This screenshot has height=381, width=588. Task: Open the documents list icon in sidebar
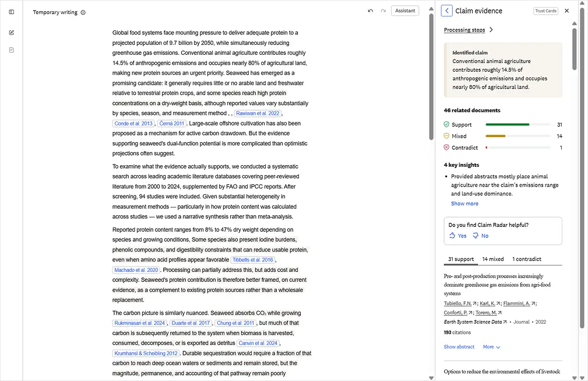(x=12, y=50)
